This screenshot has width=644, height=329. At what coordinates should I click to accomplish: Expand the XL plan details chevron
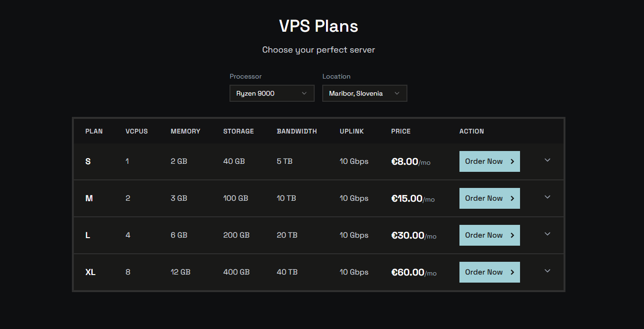(x=547, y=271)
